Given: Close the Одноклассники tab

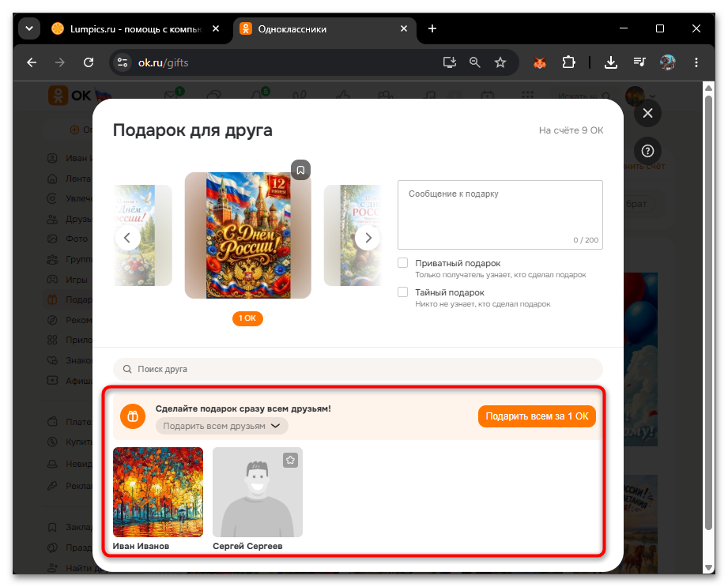Looking at the screenshot, I should coord(404,28).
